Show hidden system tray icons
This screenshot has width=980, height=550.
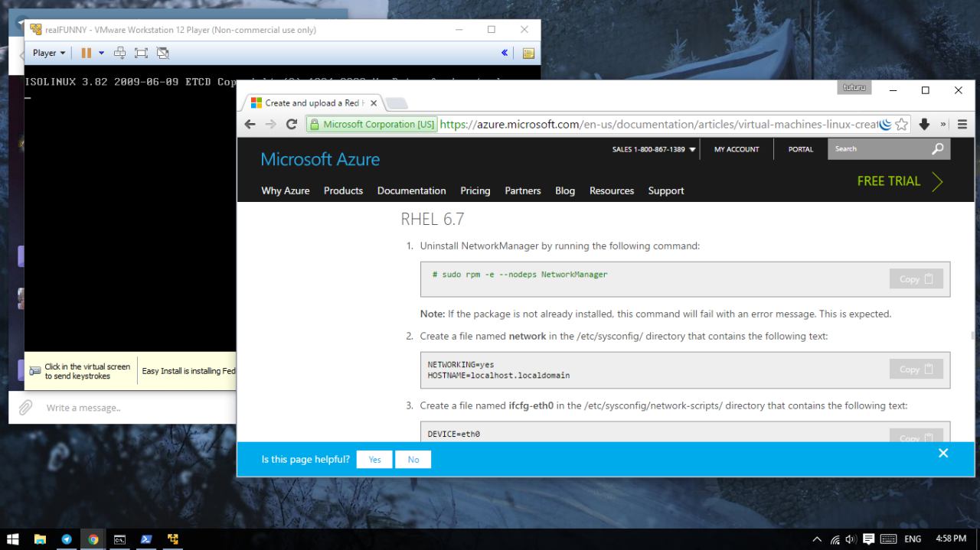(817, 539)
